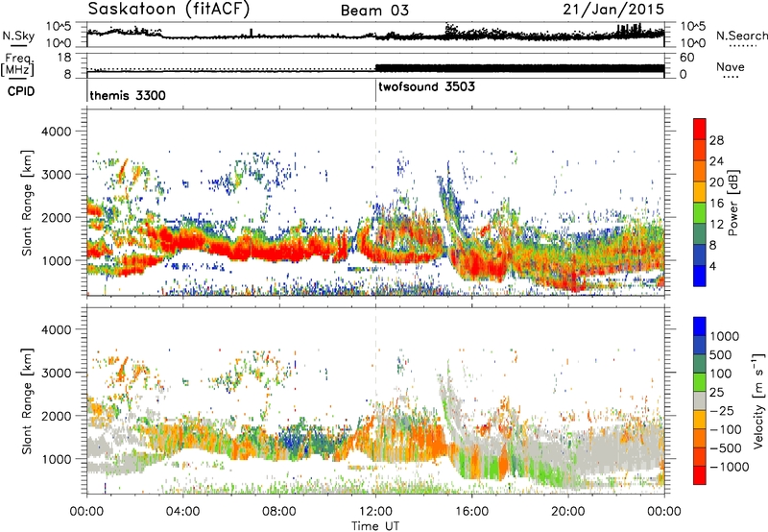Screen dimensions: 768x532
Task: Click the '20:00' time axis tick
Action: [x=568, y=512]
